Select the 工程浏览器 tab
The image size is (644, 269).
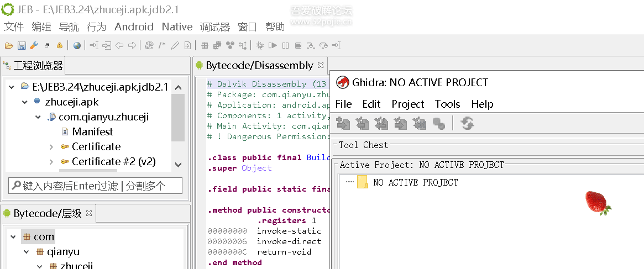tap(33, 65)
